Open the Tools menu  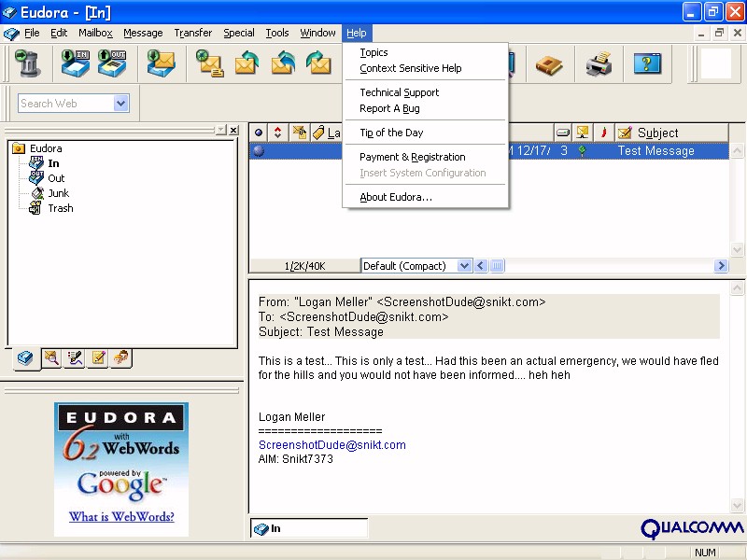[277, 33]
